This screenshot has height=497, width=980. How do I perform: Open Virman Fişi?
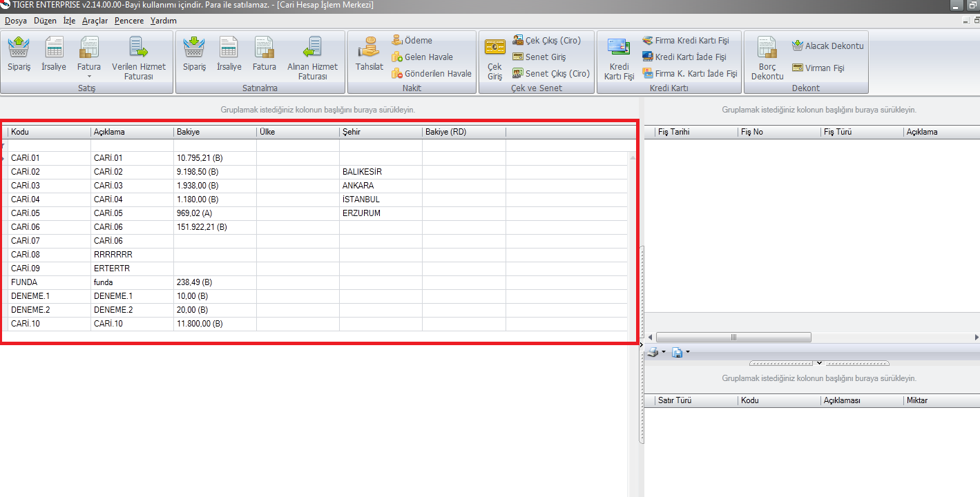point(818,68)
